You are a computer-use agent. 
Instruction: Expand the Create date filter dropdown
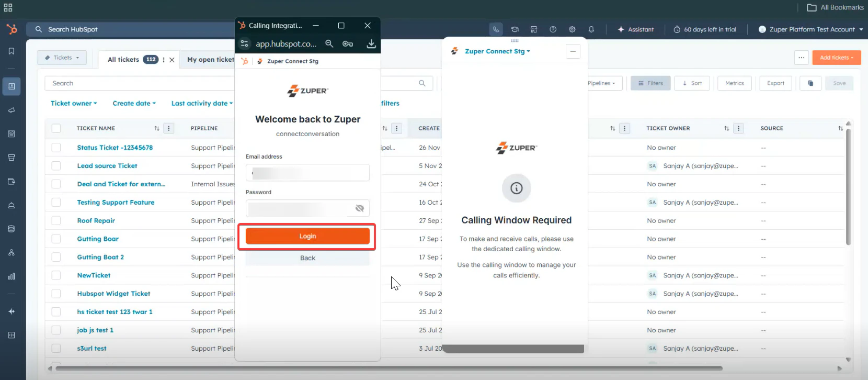[134, 104]
